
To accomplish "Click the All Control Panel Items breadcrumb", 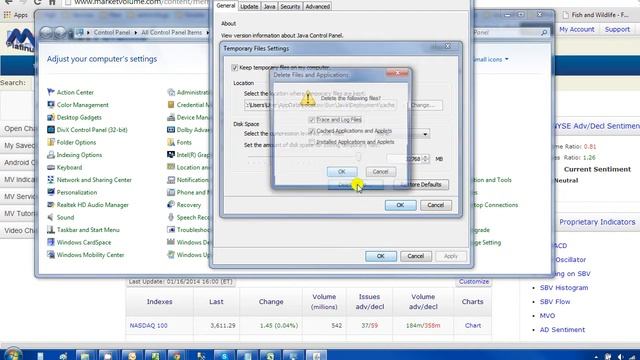I will [171, 32].
